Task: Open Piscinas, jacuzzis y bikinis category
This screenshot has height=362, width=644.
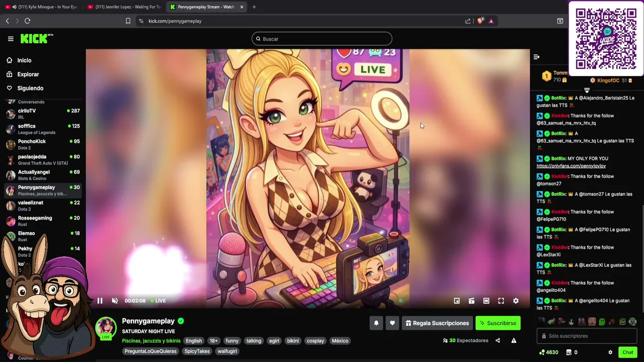Action: (151, 341)
